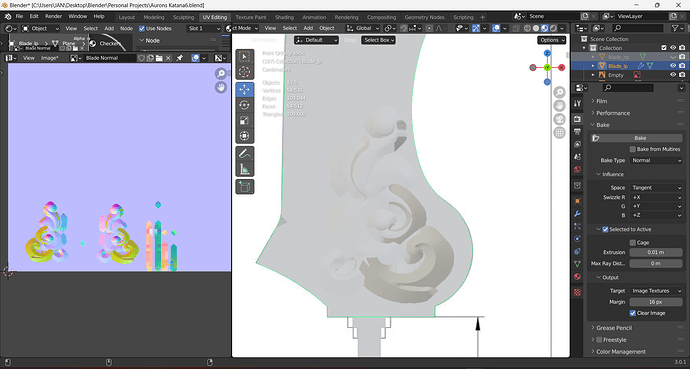Click the viewport pan hand icon
Screen dimensions: 690x369
tap(559, 106)
